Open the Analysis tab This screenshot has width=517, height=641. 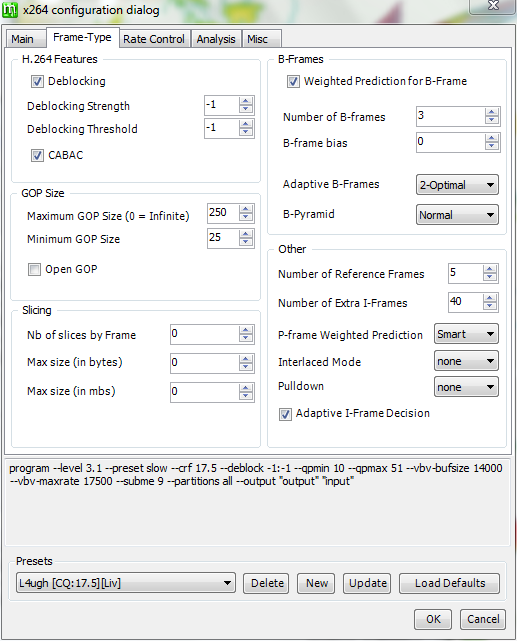pos(216,39)
